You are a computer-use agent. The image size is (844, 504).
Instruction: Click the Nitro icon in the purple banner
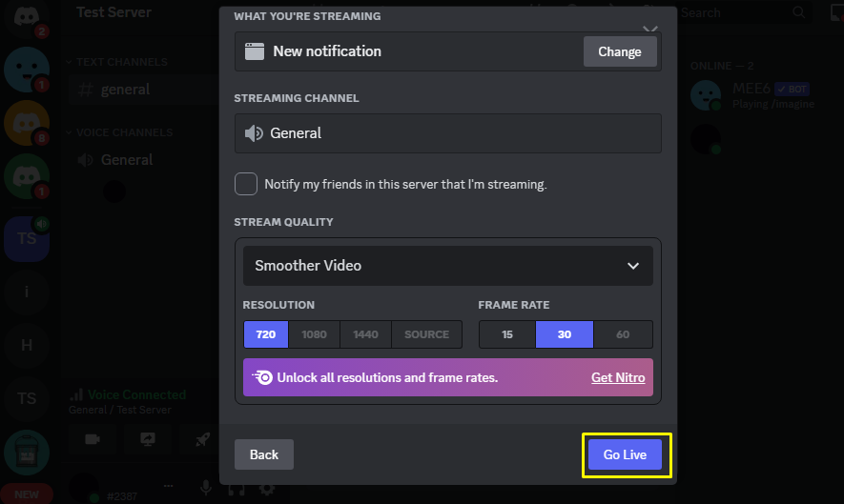tap(262, 377)
